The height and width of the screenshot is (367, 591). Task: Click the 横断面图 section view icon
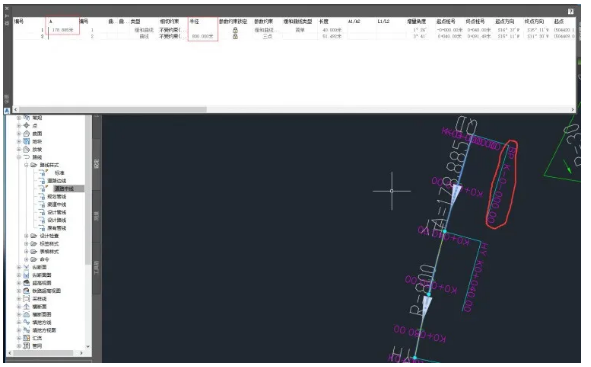click(x=26, y=314)
